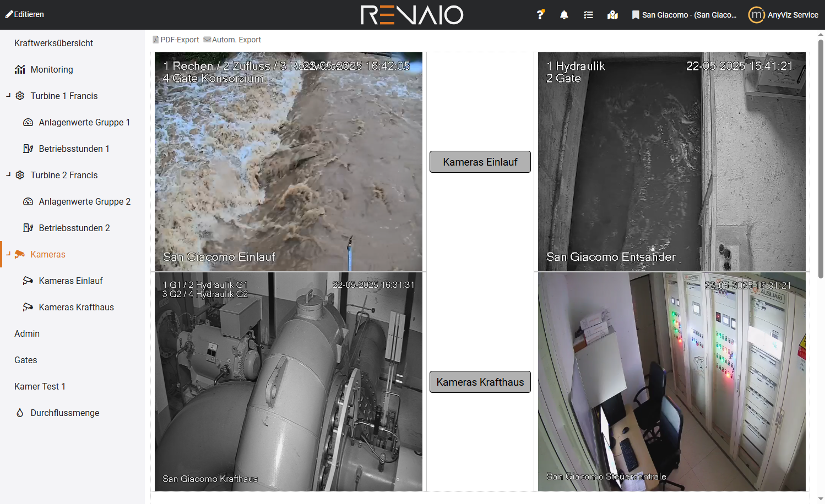Collapse the Turbine 1 Francis tree branch

[x=7, y=95]
